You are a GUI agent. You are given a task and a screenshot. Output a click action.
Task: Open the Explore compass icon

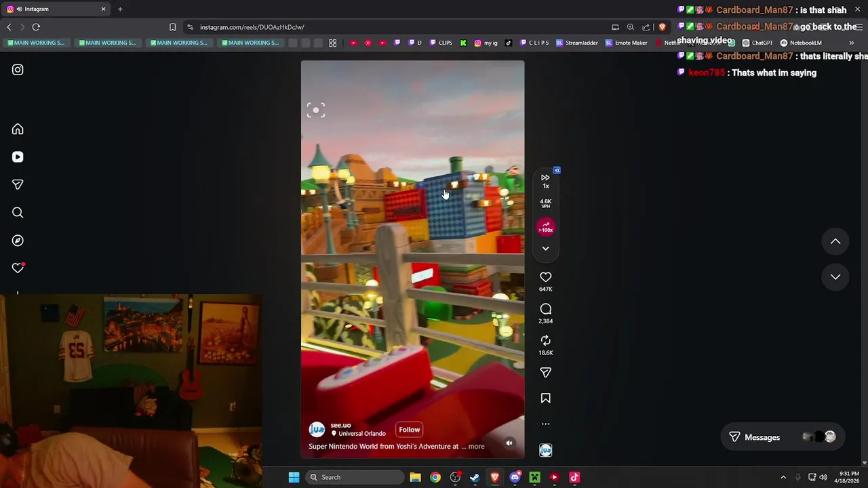coord(18,241)
